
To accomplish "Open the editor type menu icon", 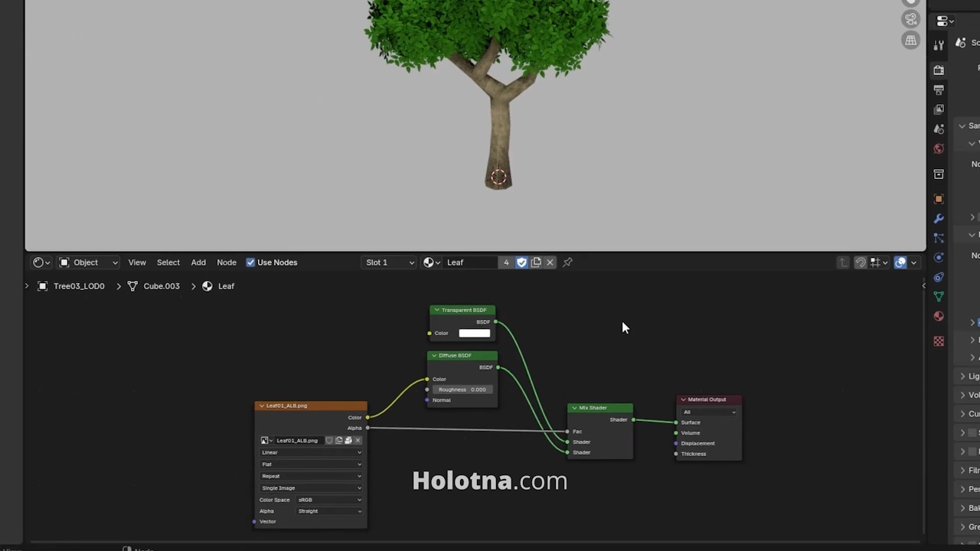I will 41,262.
